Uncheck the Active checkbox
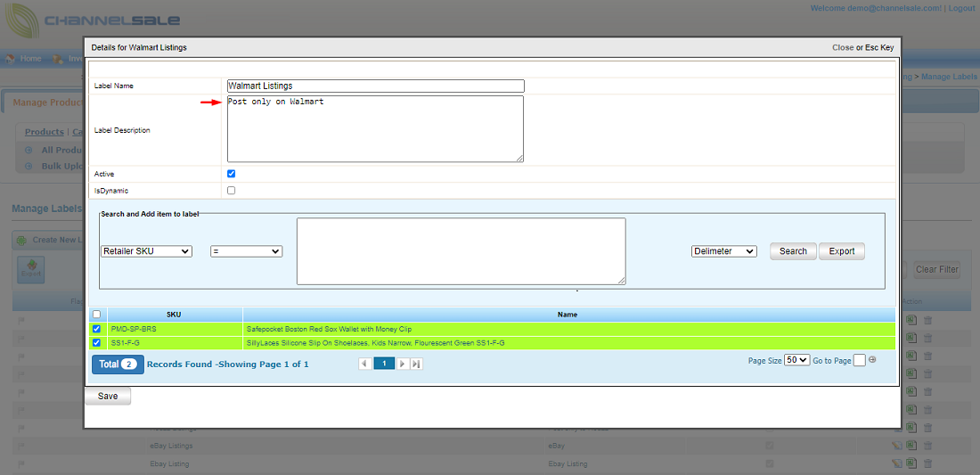 (x=232, y=174)
